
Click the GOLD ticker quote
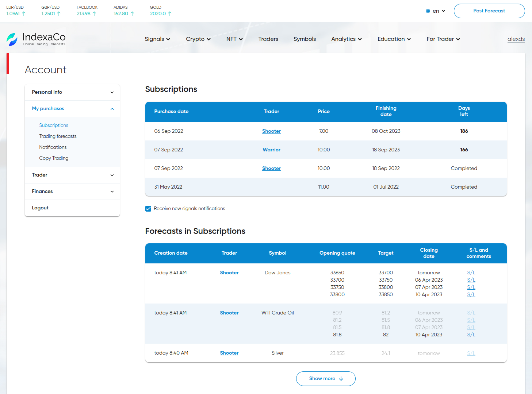(x=161, y=11)
